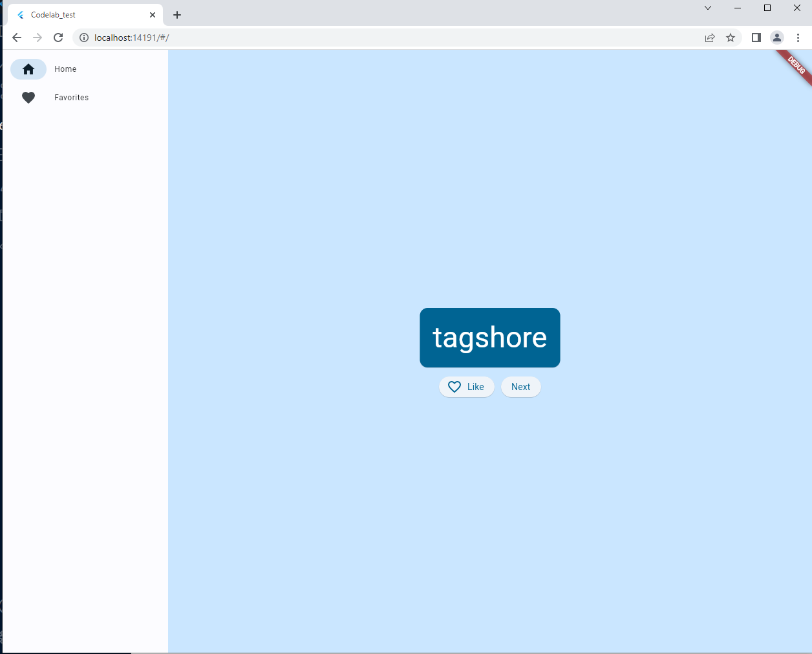Open the share icon in the toolbar
812x654 pixels.
(710, 38)
